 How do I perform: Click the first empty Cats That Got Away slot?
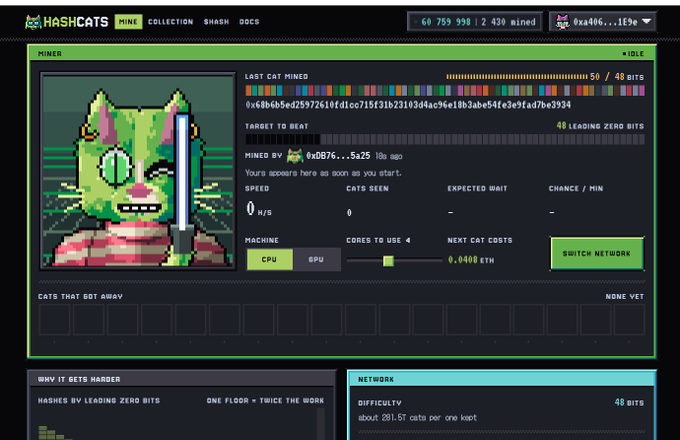pos(55,320)
